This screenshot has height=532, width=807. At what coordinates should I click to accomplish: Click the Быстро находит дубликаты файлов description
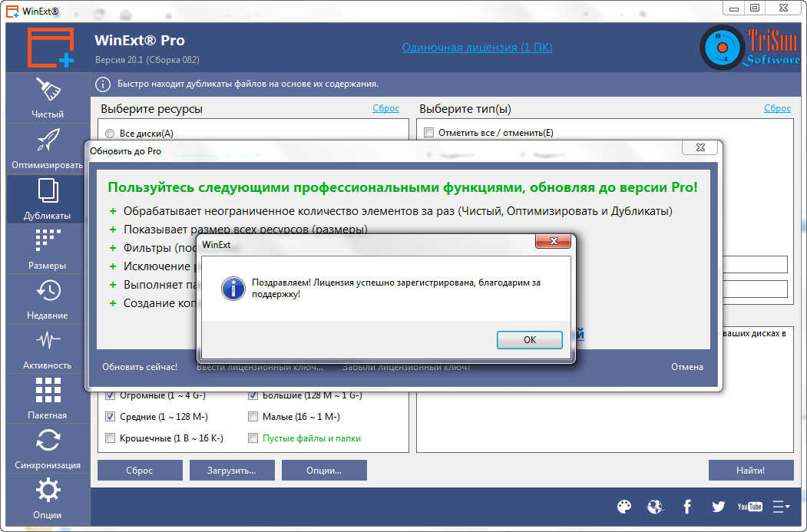[248, 84]
